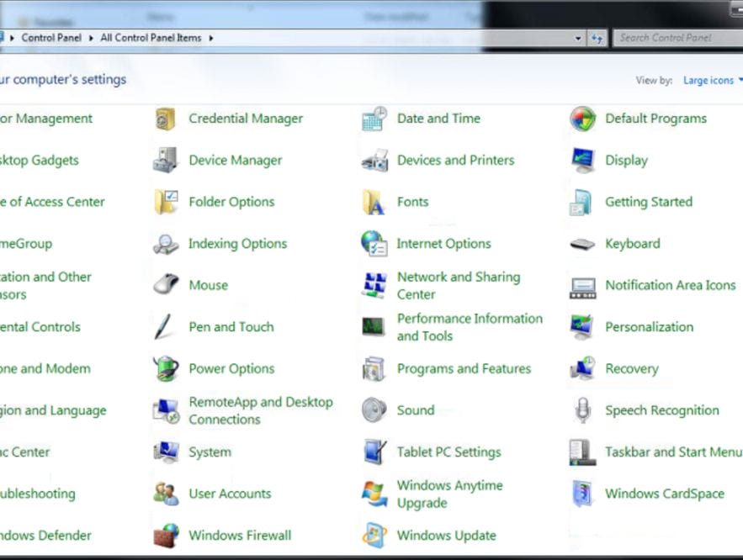Open Display settings
743x560 pixels.
click(626, 160)
